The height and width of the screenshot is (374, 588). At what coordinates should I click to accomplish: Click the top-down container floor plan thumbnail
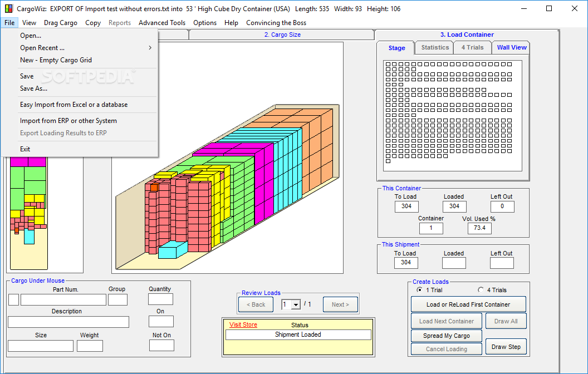click(x=29, y=213)
